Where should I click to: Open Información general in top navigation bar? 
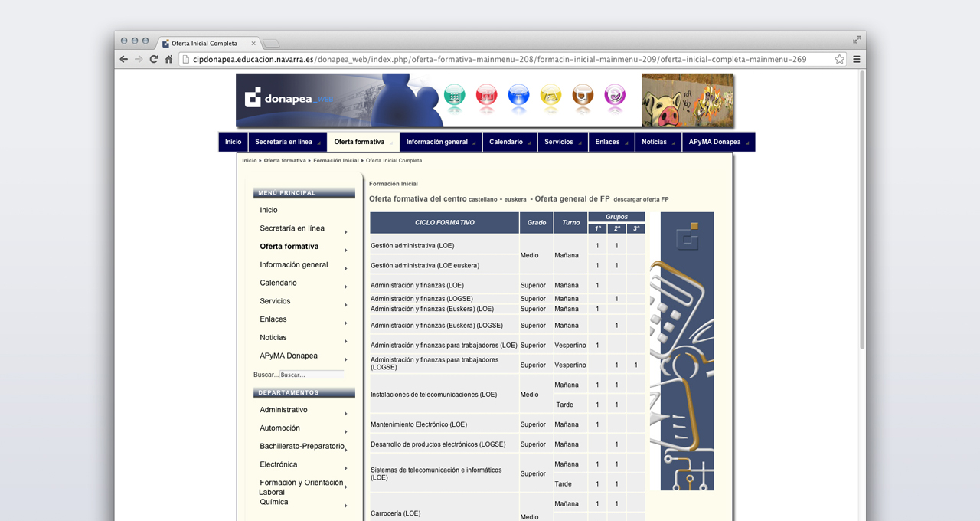pos(440,142)
